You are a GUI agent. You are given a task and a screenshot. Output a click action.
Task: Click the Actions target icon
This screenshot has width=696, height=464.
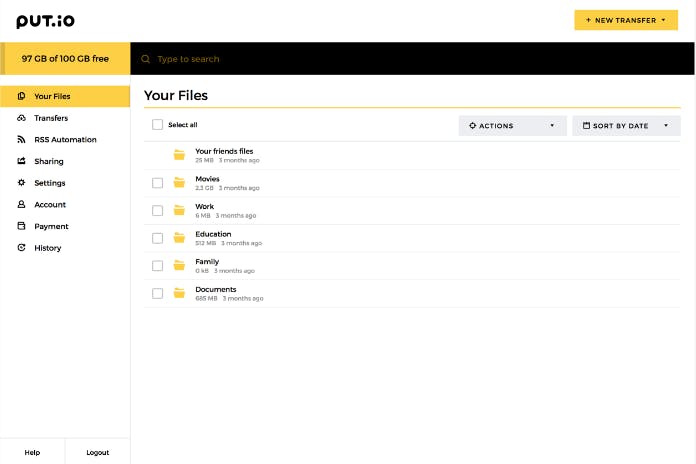click(x=472, y=126)
